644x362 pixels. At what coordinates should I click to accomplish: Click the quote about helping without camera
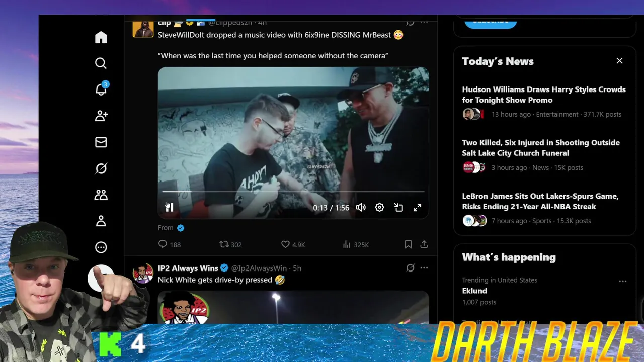273,56
